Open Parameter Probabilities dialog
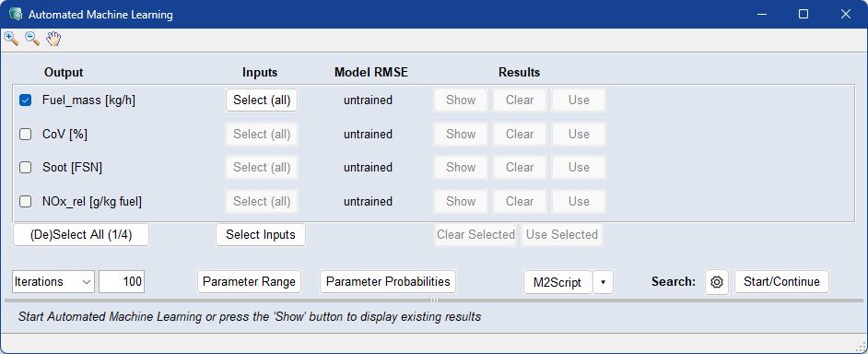Viewport: 868px width, 354px height. [388, 282]
